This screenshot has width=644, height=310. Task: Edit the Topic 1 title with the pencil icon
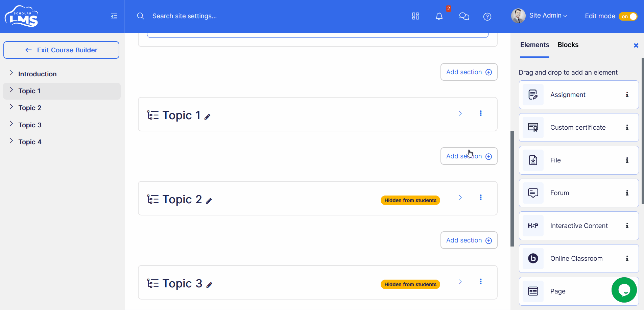[x=208, y=117]
